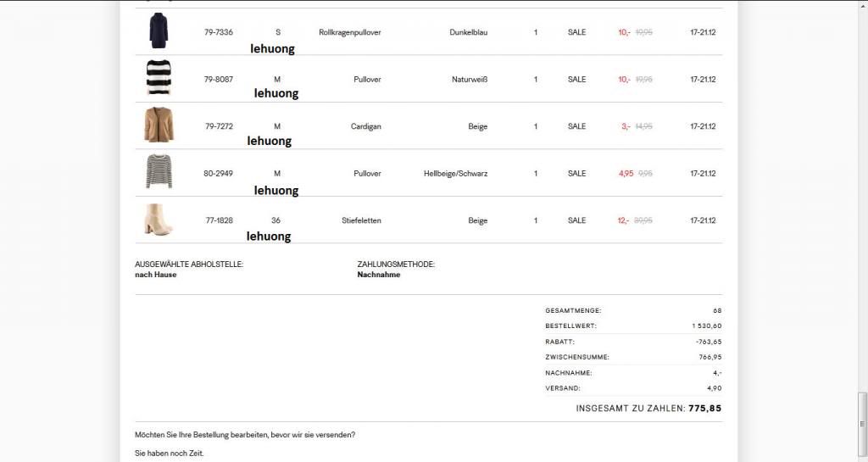Click the total amount 775,85
This screenshot has height=462, width=868.
pyautogui.click(x=704, y=408)
